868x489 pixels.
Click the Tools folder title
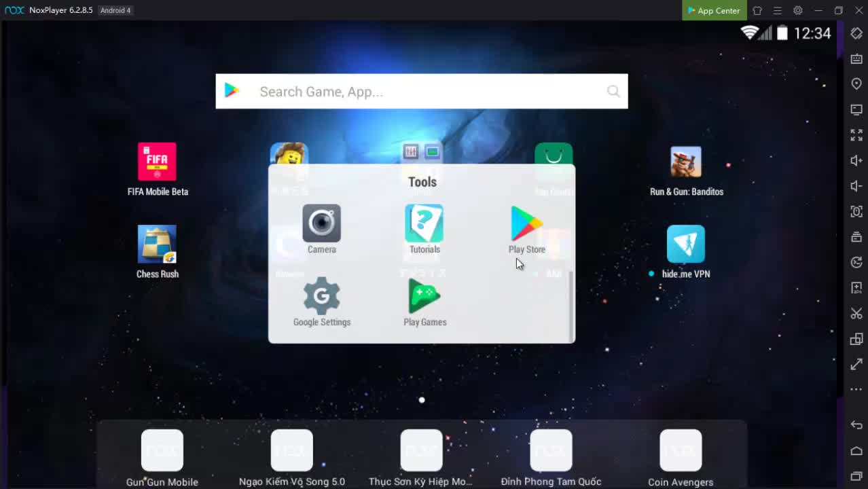tap(422, 182)
